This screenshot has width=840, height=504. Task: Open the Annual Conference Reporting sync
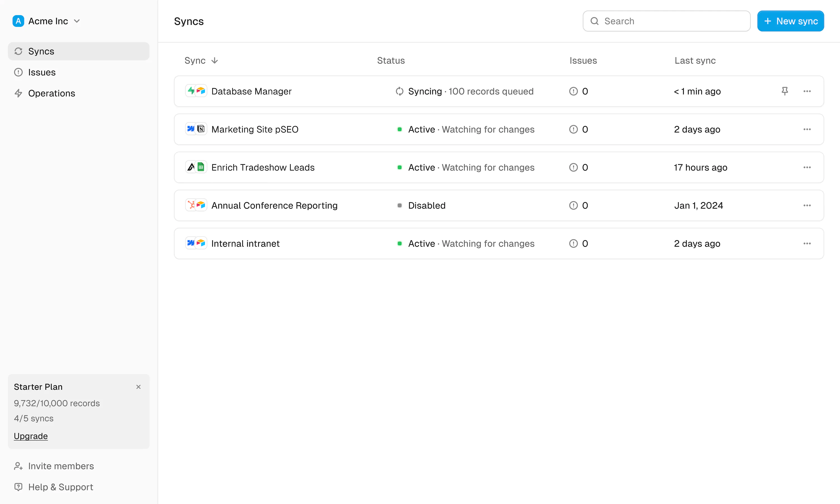pyautogui.click(x=499, y=205)
